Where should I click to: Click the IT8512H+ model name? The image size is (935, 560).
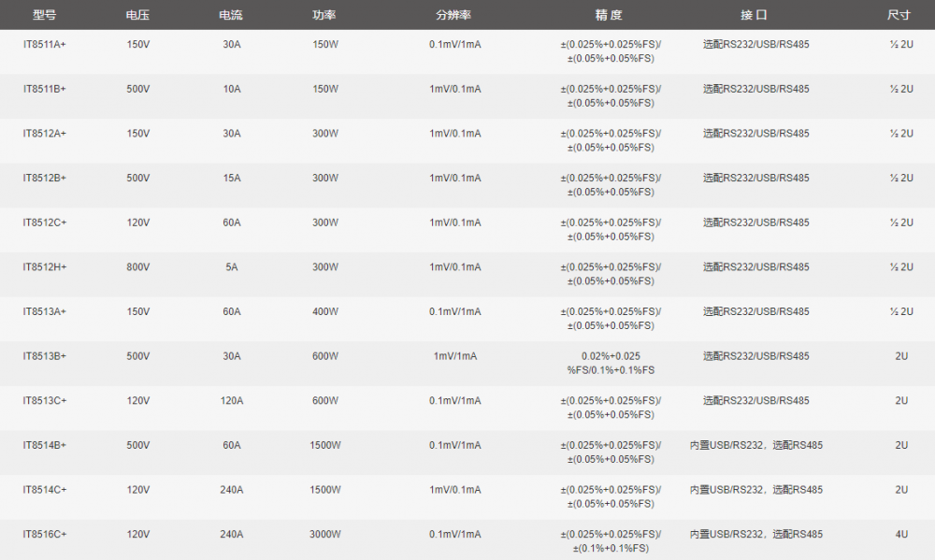click(x=45, y=267)
